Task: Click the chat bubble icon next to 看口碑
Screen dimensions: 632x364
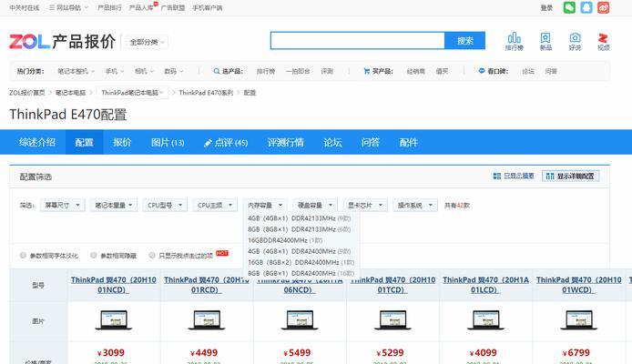Action: click(x=481, y=71)
